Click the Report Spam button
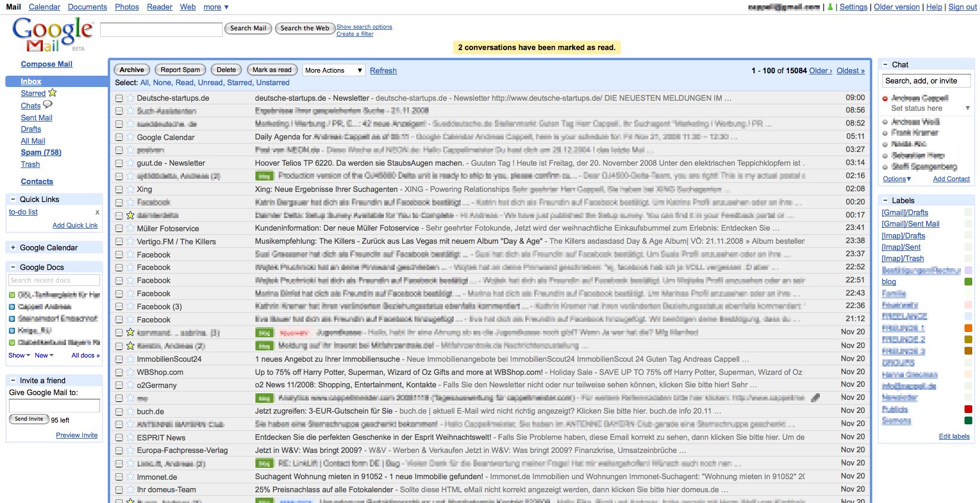The image size is (980, 503). [180, 70]
